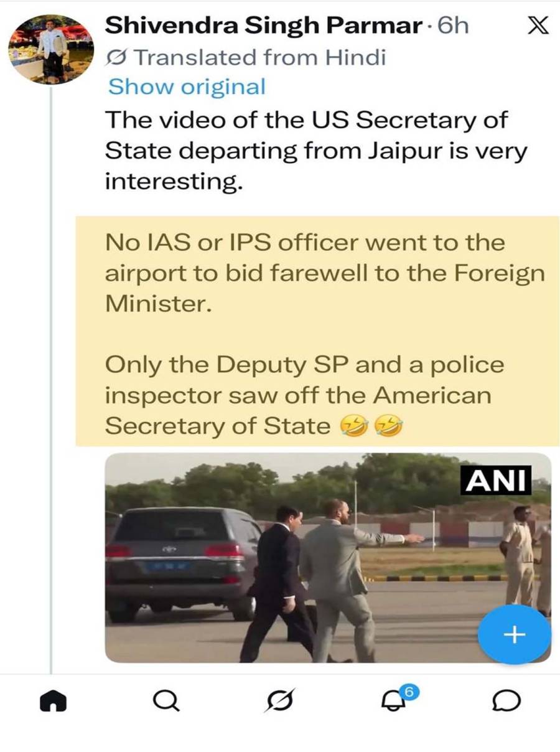Click the notification count badge 6
The image size is (560, 752).
point(408,691)
